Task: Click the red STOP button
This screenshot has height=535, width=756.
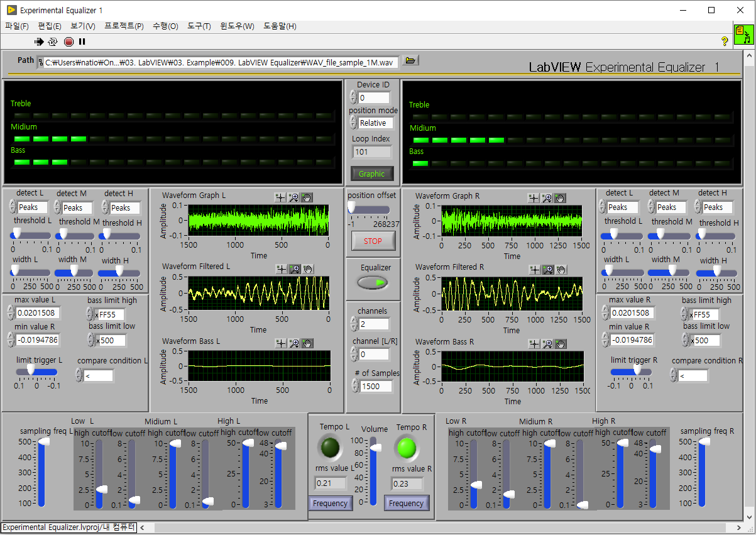Action: point(373,241)
